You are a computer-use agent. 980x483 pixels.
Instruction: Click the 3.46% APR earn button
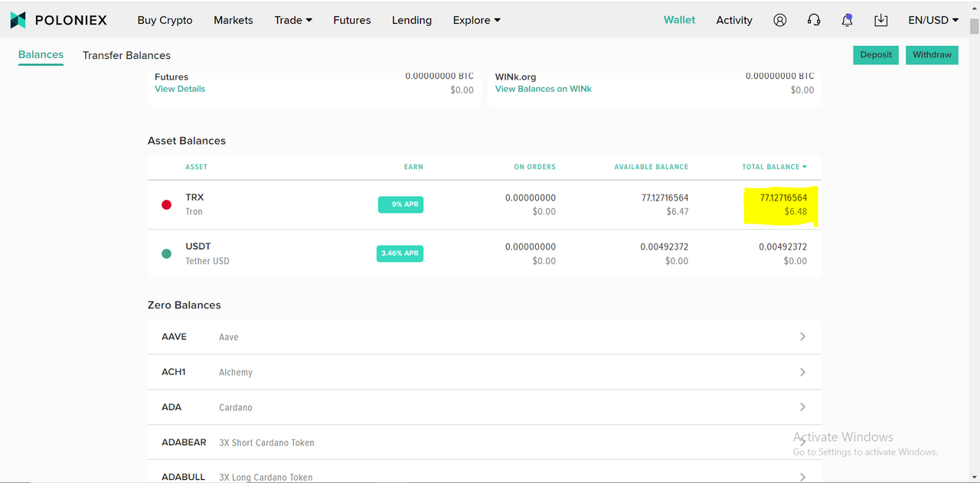click(x=400, y=253)
